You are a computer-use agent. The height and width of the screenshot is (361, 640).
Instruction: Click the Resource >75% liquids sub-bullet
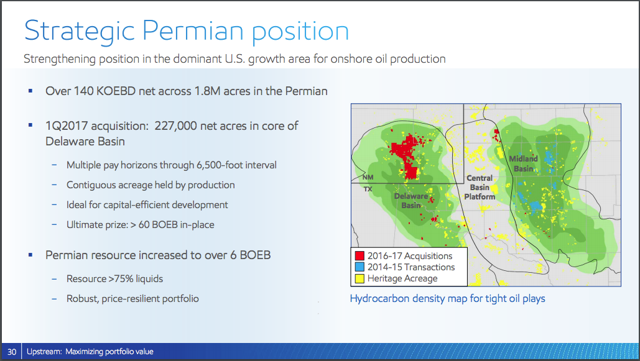click(115, 279)
